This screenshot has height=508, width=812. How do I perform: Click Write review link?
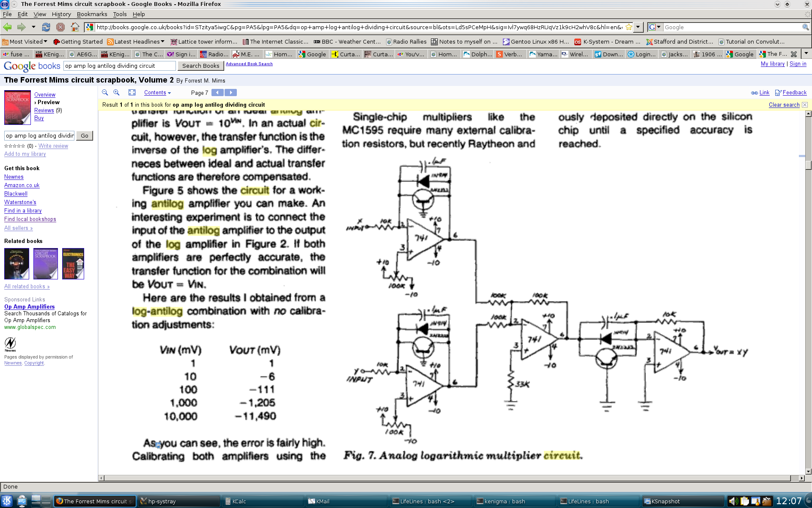point(53,146)
